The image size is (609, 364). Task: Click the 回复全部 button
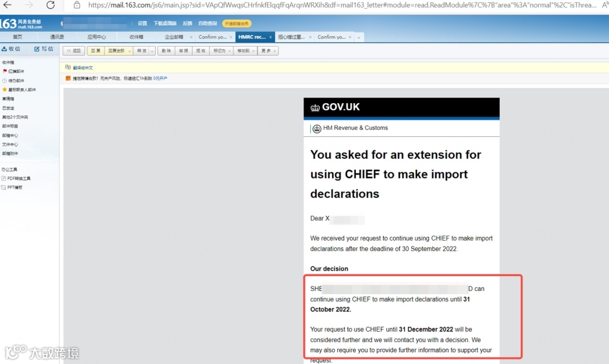[x=116, y=51]
